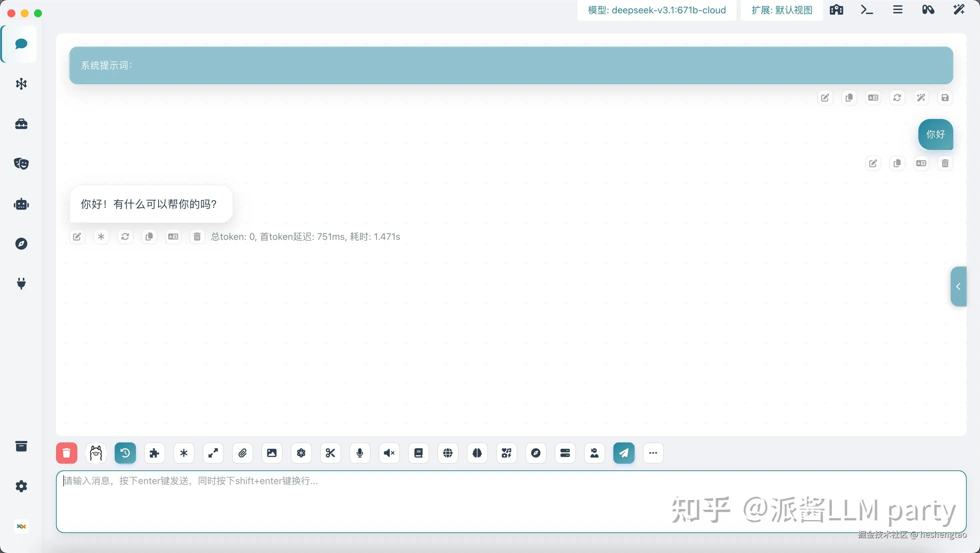Open the 扩展: 默认视图 extension selector

(782, 10)
